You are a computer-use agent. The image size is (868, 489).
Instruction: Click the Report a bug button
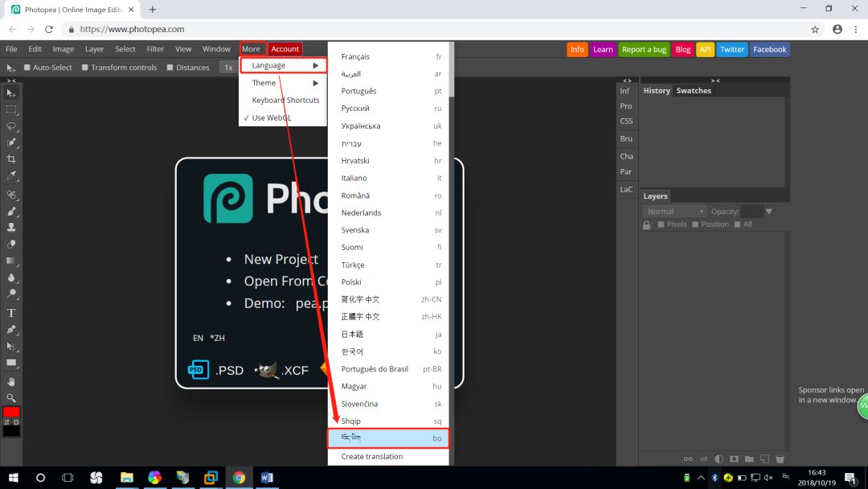(x=644, y=49)
